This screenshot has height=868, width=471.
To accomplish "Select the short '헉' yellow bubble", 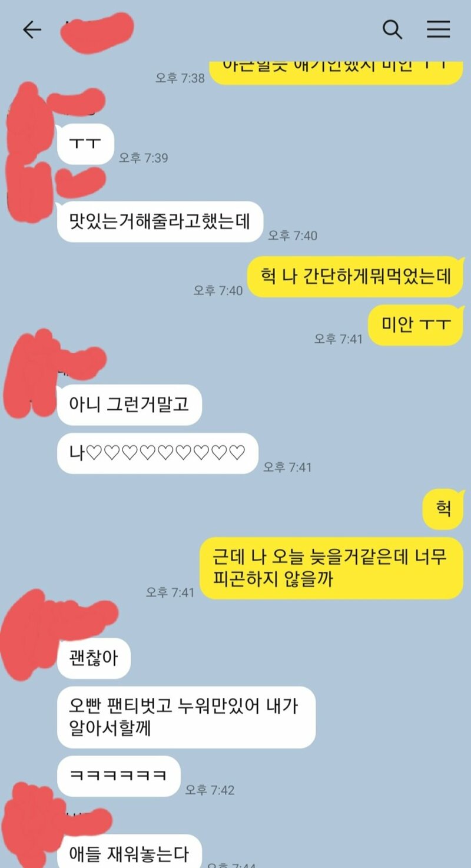I will tap(443, 509).
